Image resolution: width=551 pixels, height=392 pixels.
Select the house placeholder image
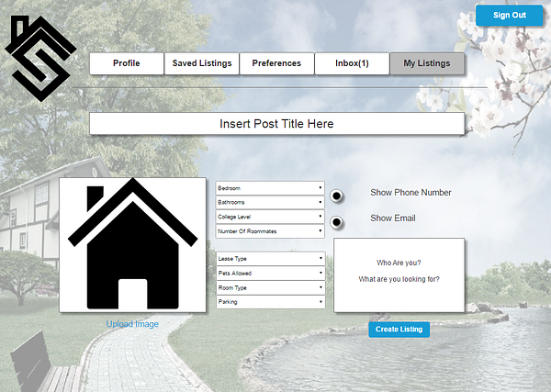coord(132,245)
